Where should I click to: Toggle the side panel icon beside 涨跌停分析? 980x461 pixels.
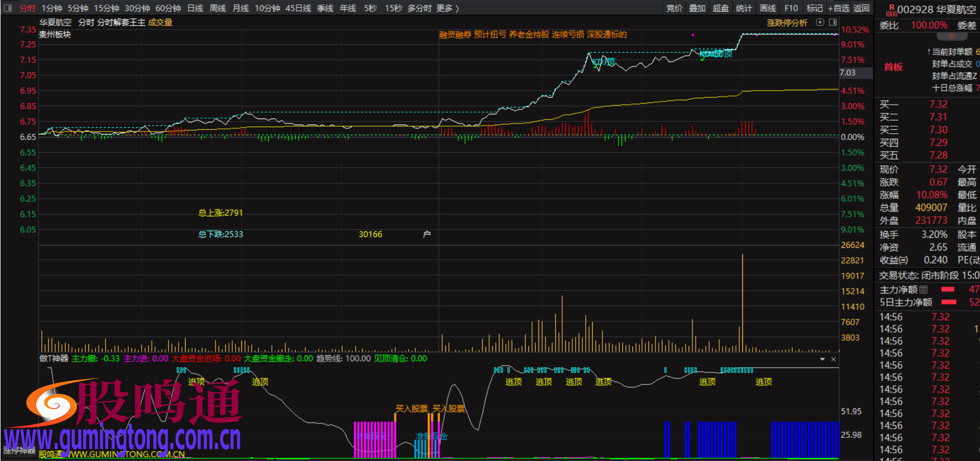pyautogui.click(x=832, y=23)
